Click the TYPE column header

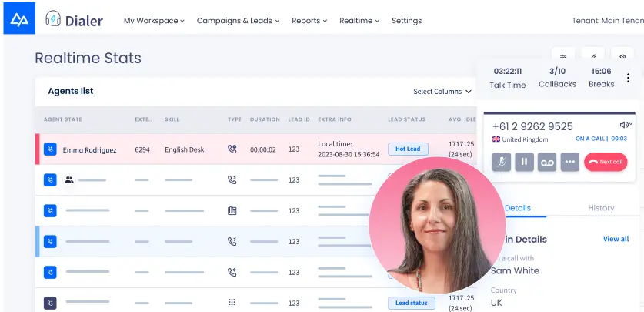[x=235, y=119]
